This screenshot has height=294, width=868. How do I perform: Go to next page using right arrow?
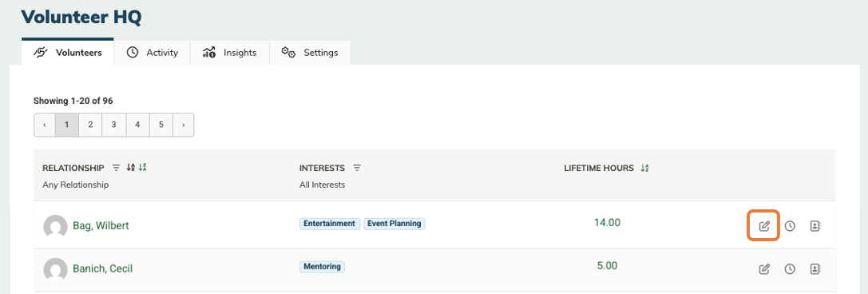(183, 125)
